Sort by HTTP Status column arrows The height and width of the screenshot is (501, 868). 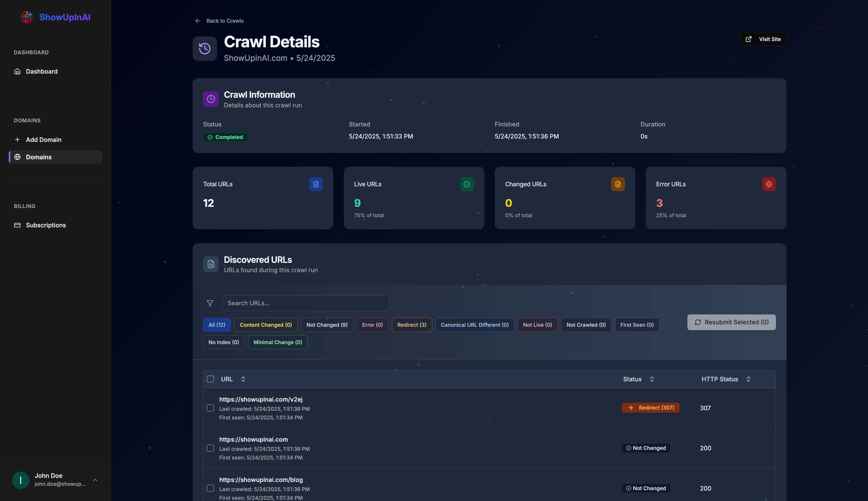748,379
